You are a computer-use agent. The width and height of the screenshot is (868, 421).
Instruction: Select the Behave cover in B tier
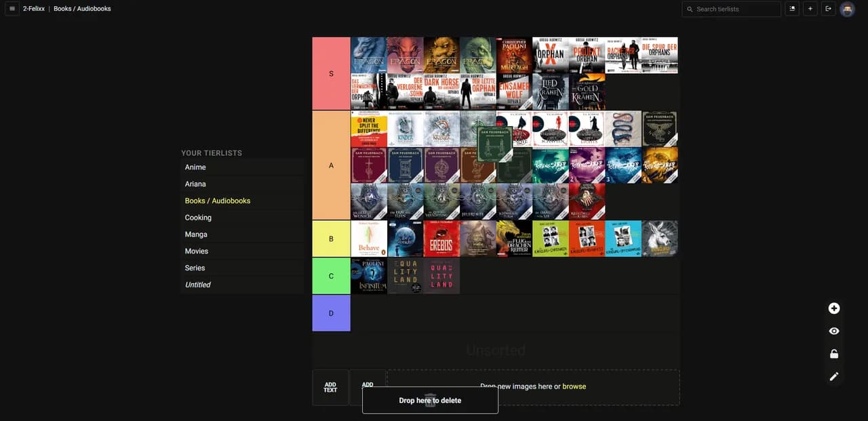point(369,239)
